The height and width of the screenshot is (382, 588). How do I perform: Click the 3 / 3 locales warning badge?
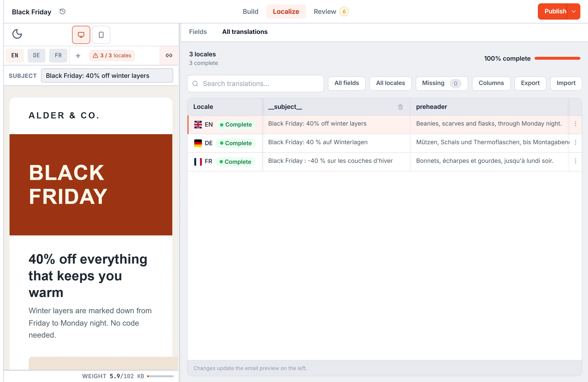[x=112, y=56]
